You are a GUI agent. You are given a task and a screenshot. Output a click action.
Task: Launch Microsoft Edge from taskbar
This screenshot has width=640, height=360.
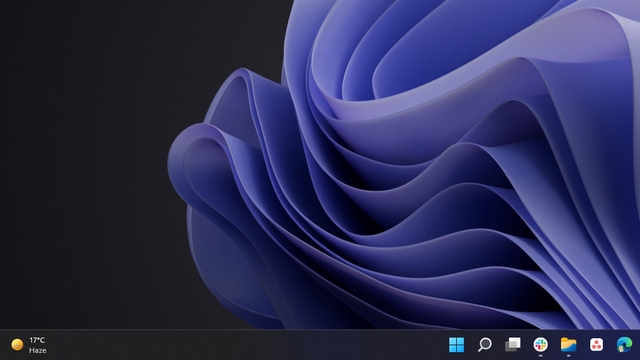[x=624, y=344]
